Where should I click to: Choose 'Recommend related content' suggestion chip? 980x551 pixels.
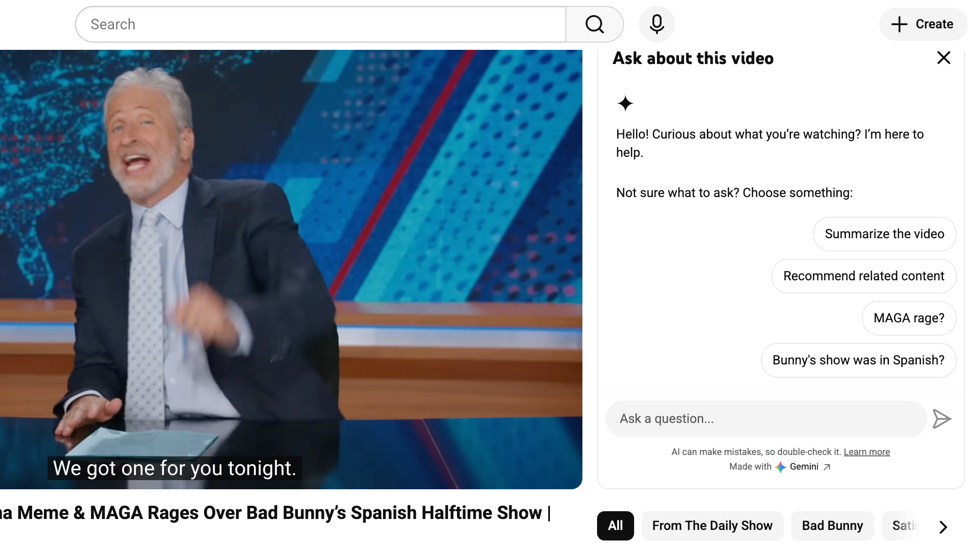(x=863, y=276)
